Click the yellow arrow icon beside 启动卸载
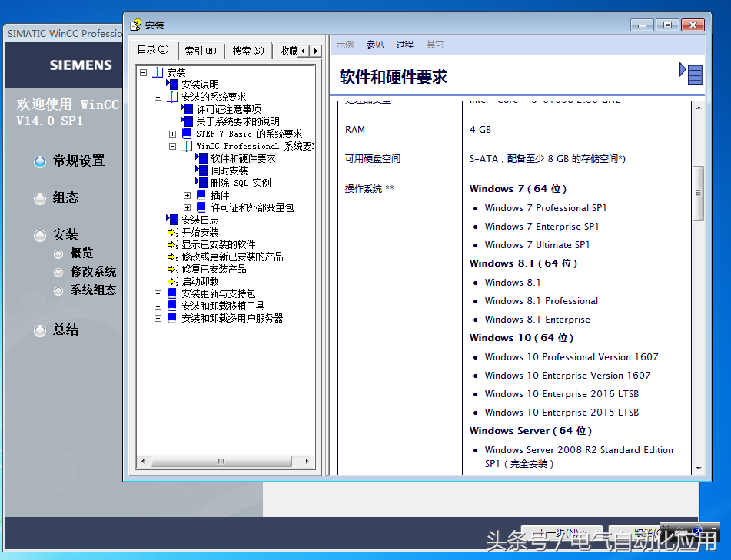This screenshot has width=731, height=560. (x=171, y=280)
